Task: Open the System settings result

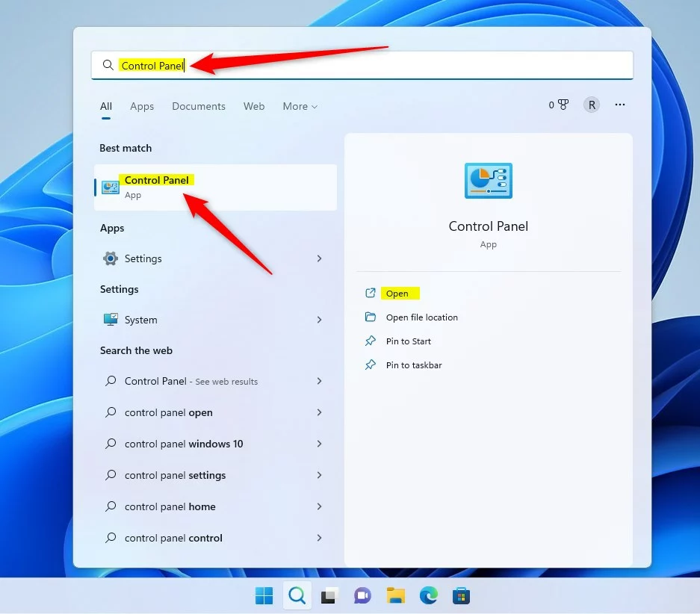Action: 215,320
